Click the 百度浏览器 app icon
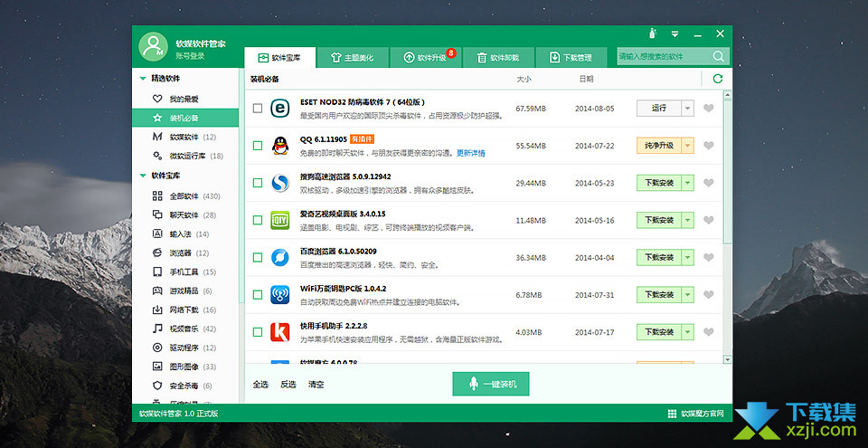The image size is (868, 448). pos(279,257)
